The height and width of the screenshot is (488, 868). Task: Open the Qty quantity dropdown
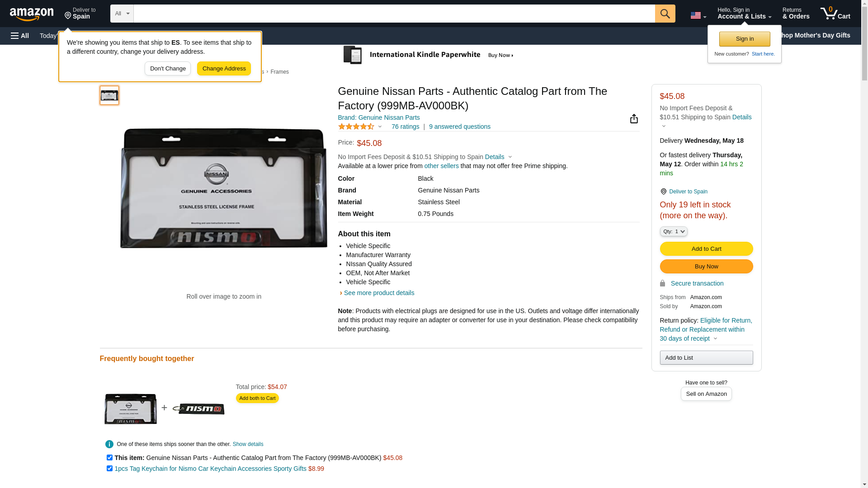(673, 231)
